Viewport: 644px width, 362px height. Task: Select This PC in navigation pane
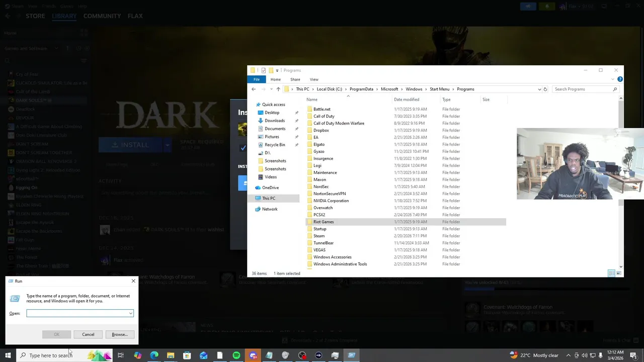click(268, 198)
